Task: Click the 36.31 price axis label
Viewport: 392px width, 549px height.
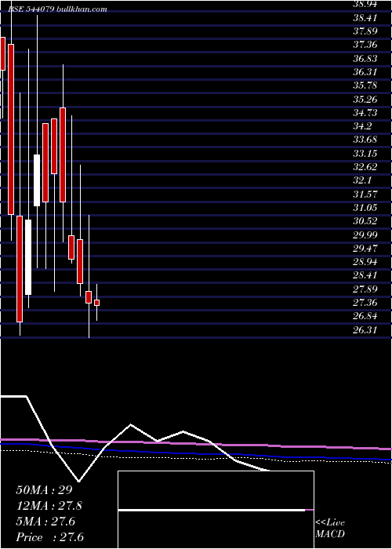Action: tap(365, 72)
